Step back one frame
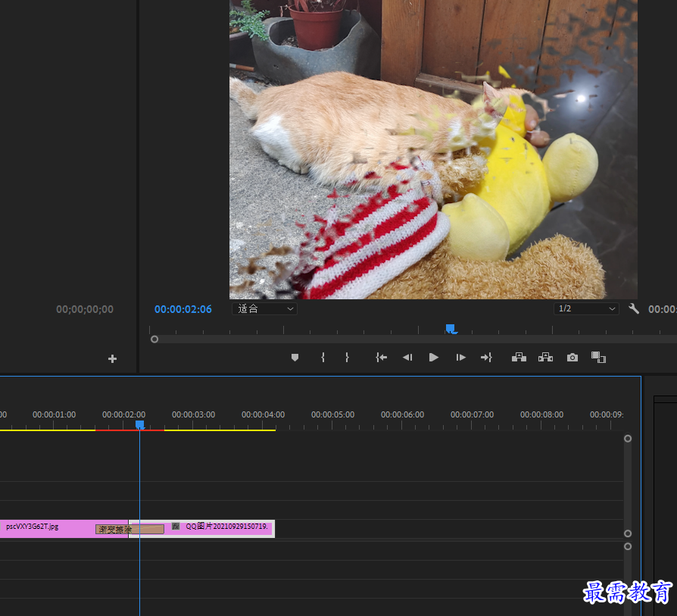Image resolution: width=677 pixels, height=616 pixels. tap(407, 358)
